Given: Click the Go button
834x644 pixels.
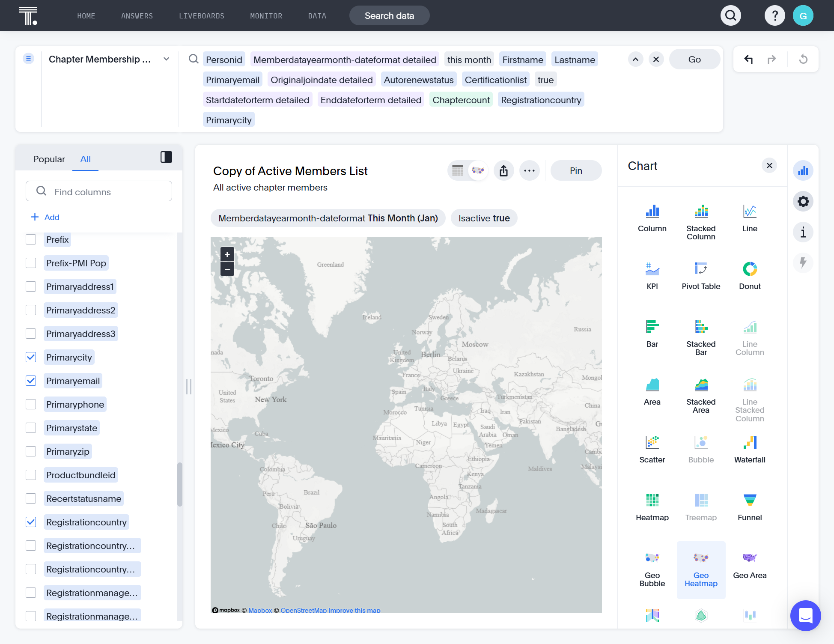Looking at the screenshot, I should 694,60.
